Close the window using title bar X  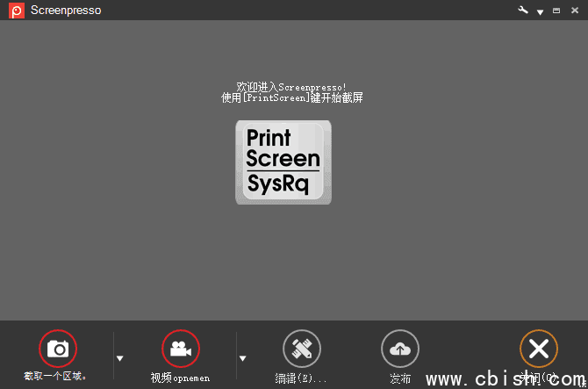[x=573, y=11]
